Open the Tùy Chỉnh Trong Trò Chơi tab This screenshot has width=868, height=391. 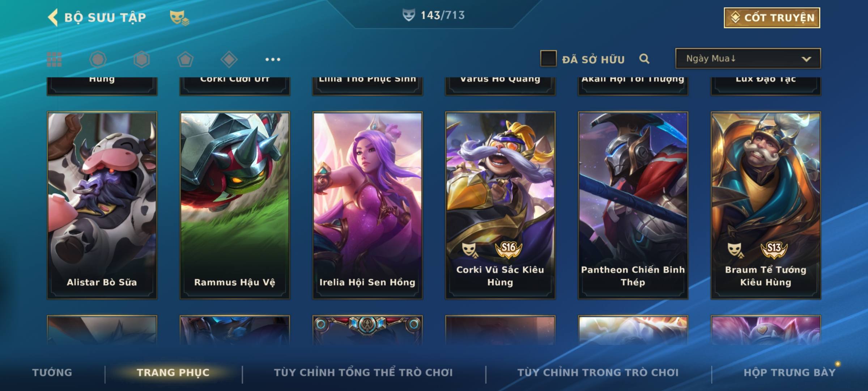pyautogui.click(x=598, y=372)
